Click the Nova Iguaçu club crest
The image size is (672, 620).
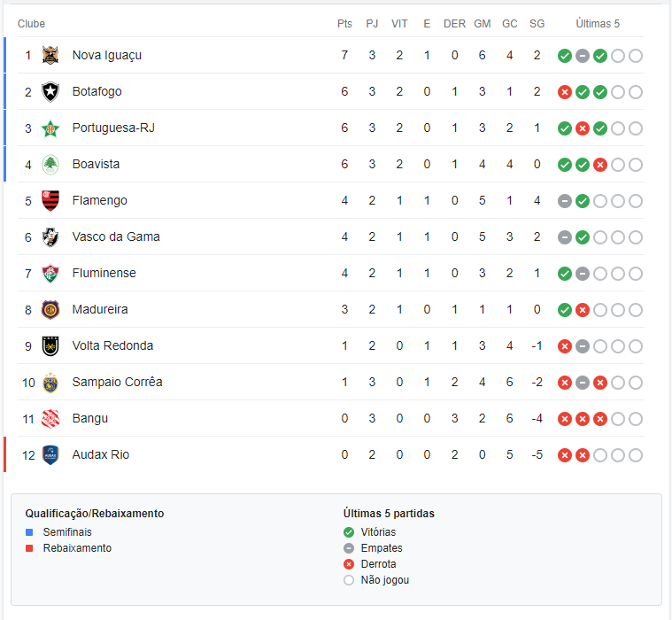coord(50,55)
